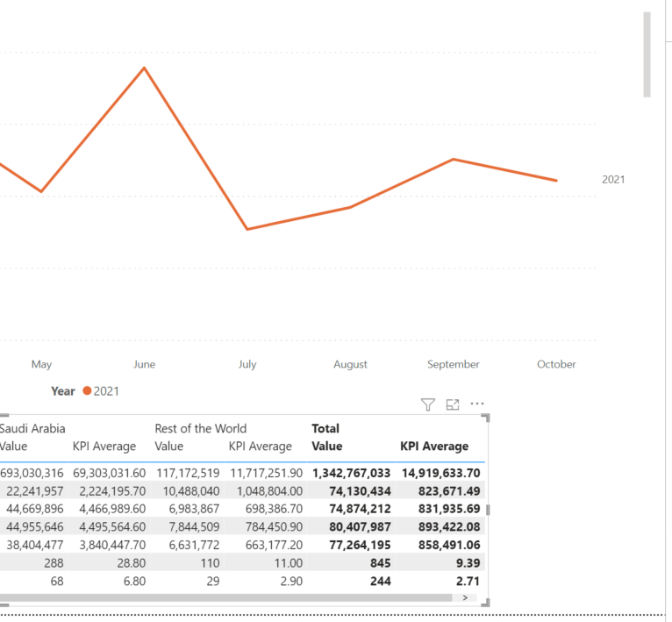Viewport: 672px width, 622px height.
Task: Select the cell 6.80
Action: (134, 582)
